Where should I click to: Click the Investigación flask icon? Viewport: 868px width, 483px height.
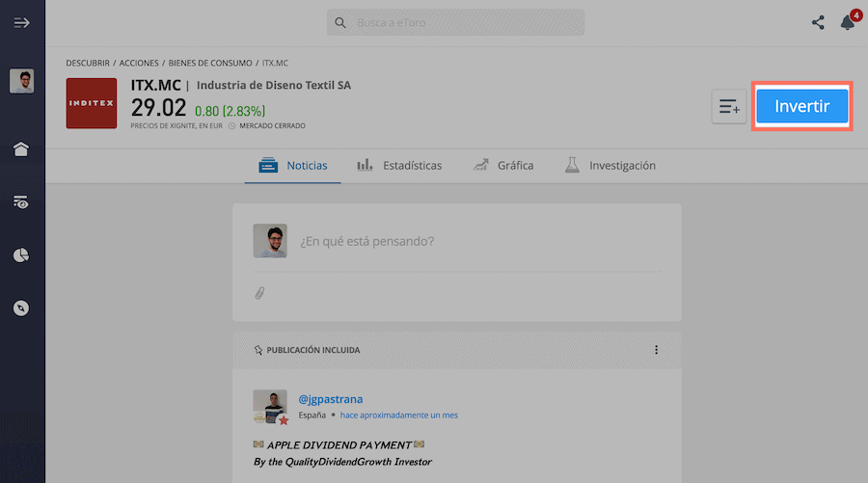572,165
